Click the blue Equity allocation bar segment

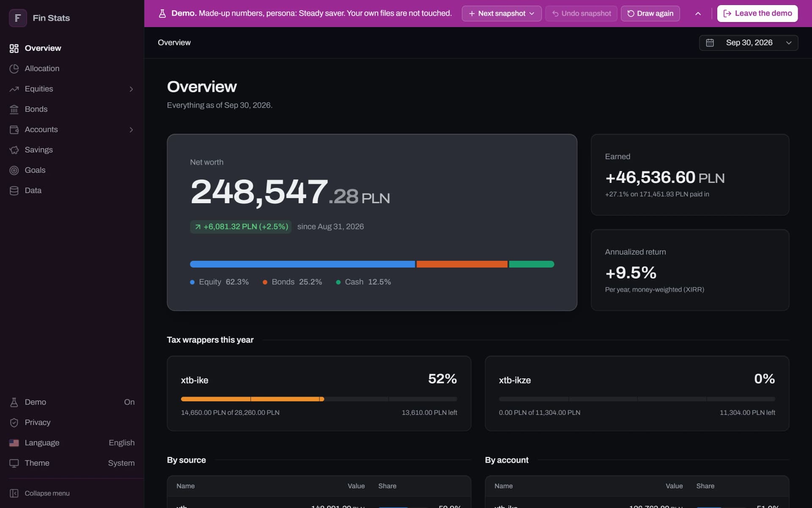(x=302, y=264)
